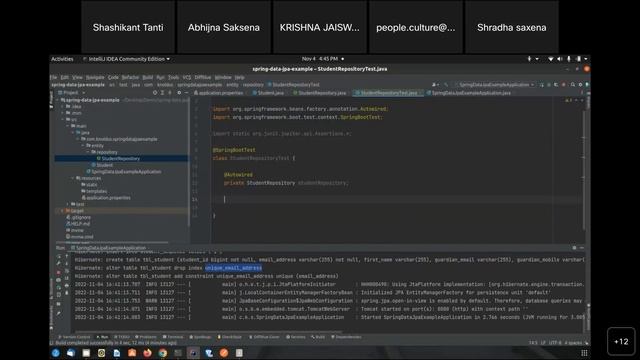The height and width of the screenshot is (360, 640).
Task: Open the Navigate menu
Action: [95, 77]
